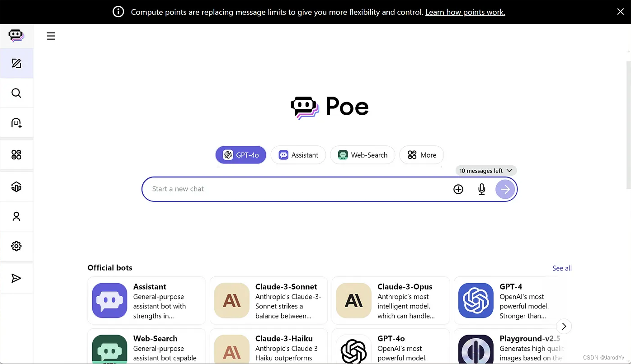Click the Playground-v2.5 bot avatar
Image resolution: width=631 pixels, height=364 pixels.
coord(476,349)
